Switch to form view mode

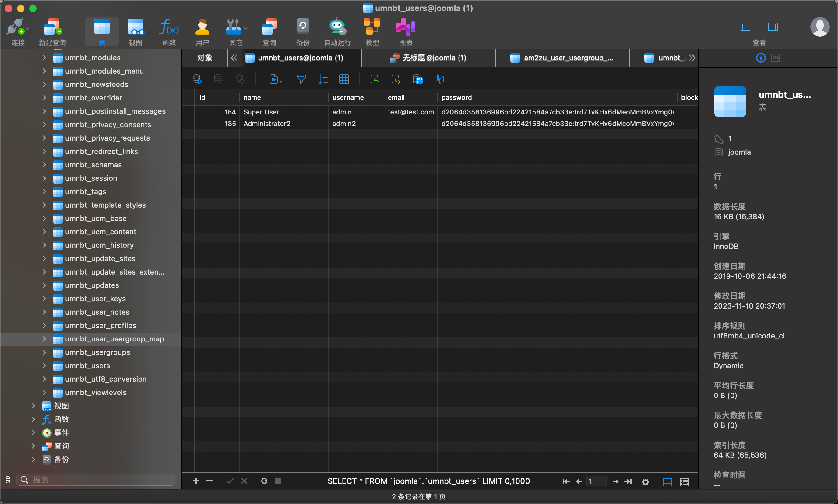tap(684, 481)
